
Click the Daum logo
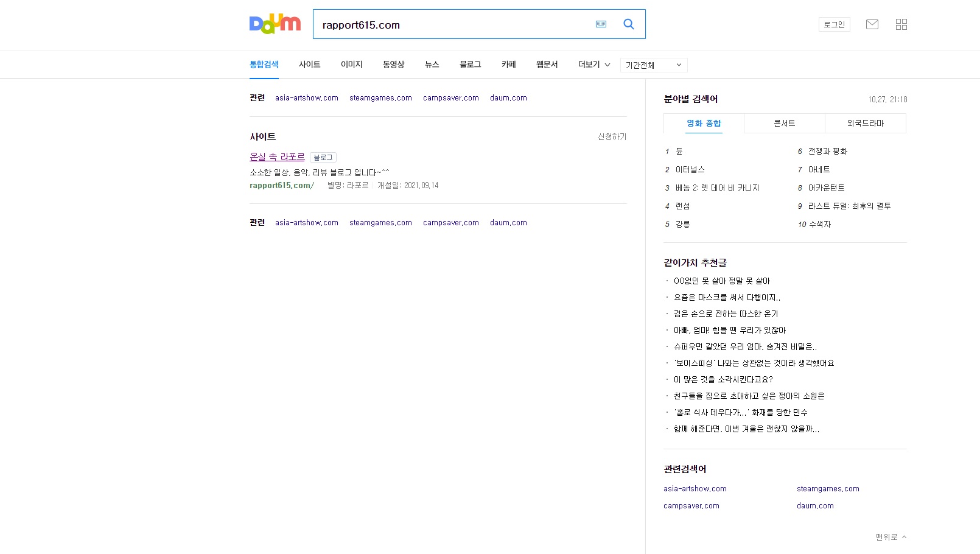[x=275, y=24]
